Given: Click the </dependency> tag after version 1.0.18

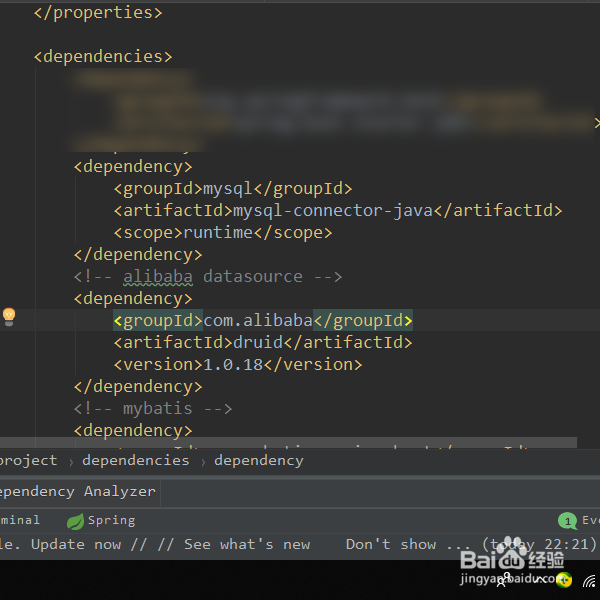Looking at the screenshot, I should pos(138,386).
